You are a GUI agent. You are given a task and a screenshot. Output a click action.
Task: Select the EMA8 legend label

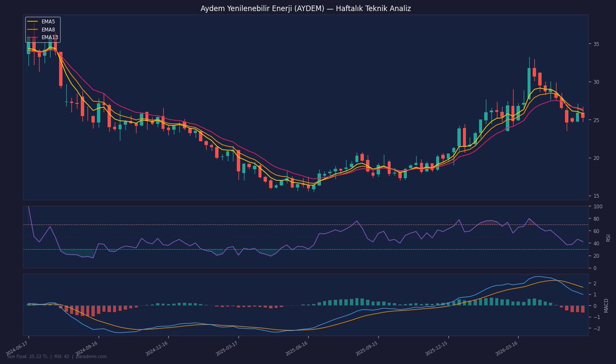(48, 29)
